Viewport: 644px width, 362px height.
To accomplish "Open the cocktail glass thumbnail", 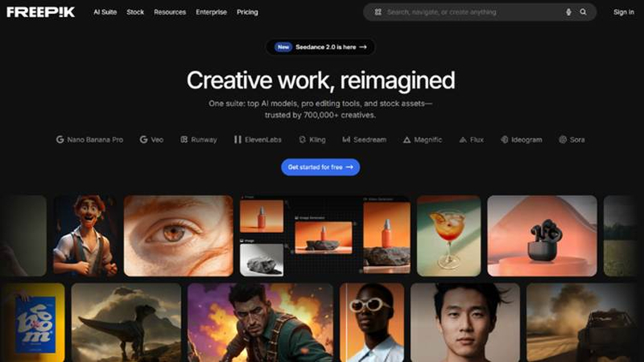I will click(x=448, y=236).
